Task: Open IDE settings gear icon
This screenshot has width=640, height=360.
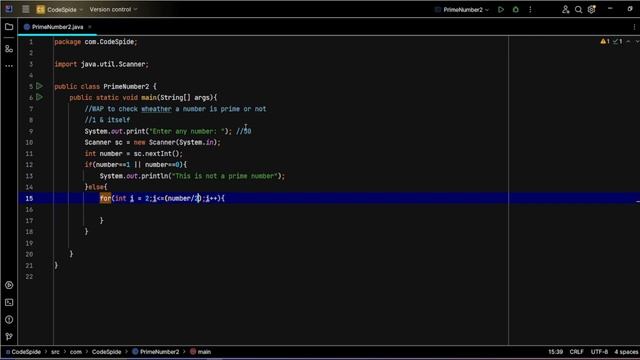Action: click(x=592, y=9)
